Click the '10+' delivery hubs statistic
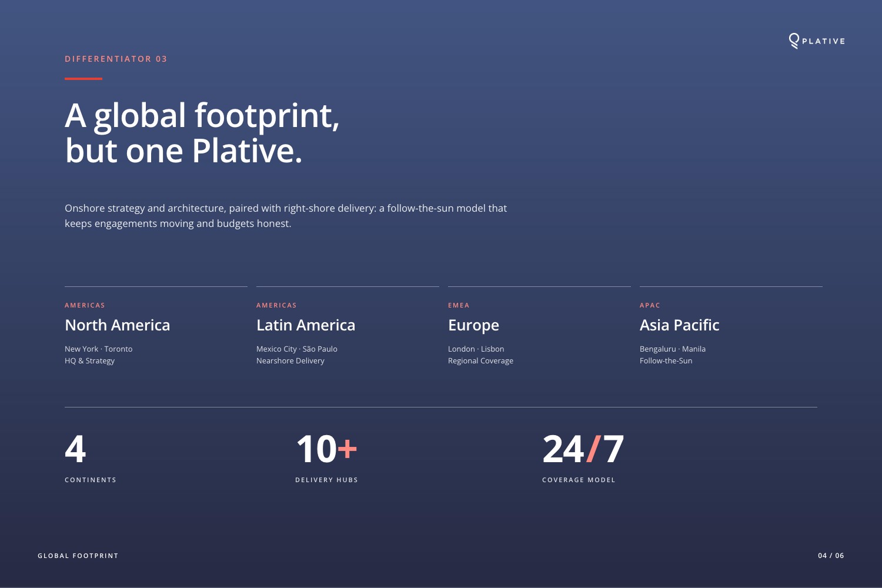 click(326, 449)
